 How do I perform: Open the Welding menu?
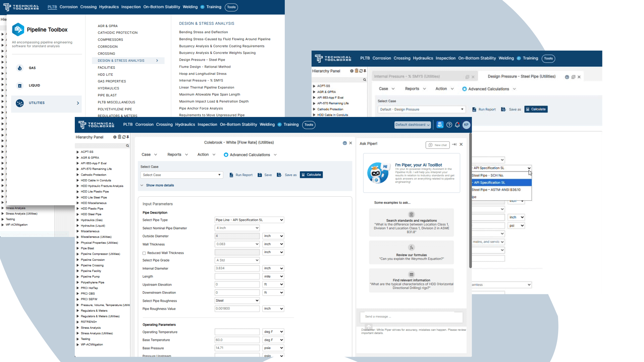[267, 124]
